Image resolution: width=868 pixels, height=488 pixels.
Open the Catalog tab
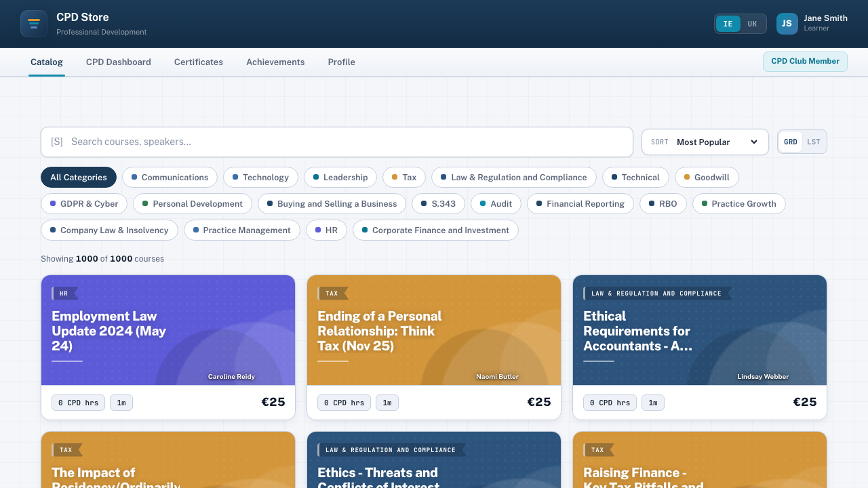47,62
